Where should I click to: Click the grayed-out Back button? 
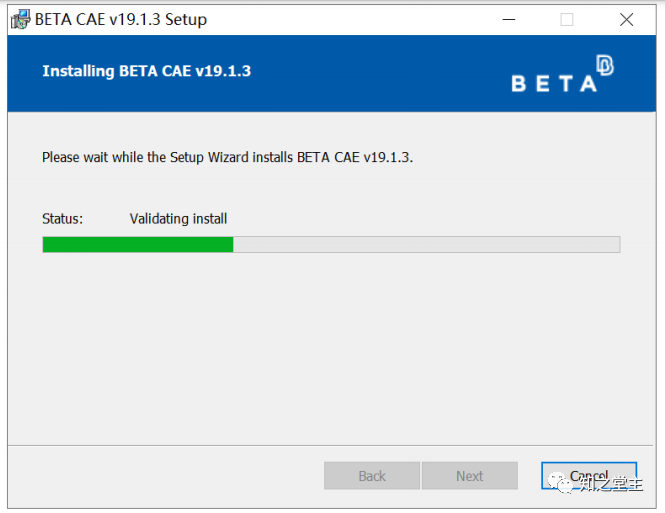[x=372, y=476]
